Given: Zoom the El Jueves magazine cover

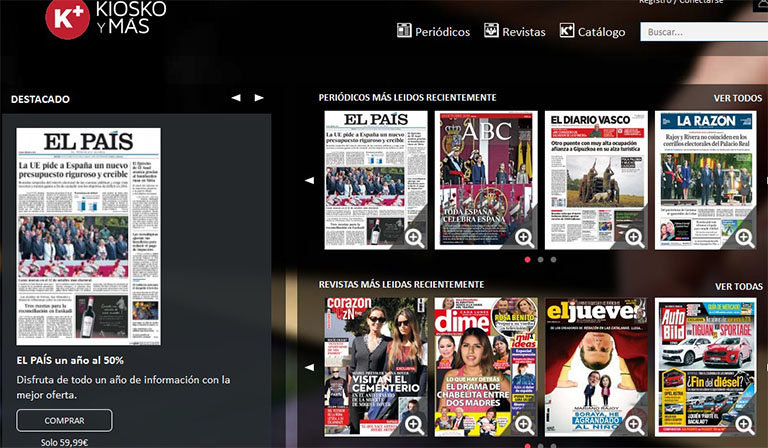Looking at the screenshot, I should coord(634,424).
